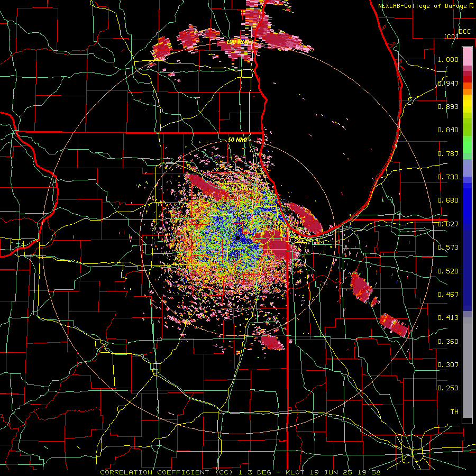
Task: Pick the gray color bar segment
Action: (x=467, y=368)
